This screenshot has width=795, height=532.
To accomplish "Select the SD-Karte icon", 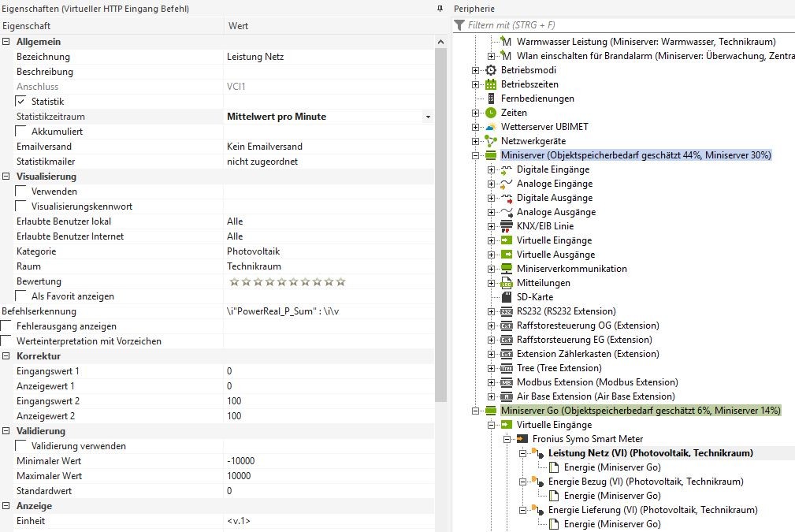I will pos(507,297).
